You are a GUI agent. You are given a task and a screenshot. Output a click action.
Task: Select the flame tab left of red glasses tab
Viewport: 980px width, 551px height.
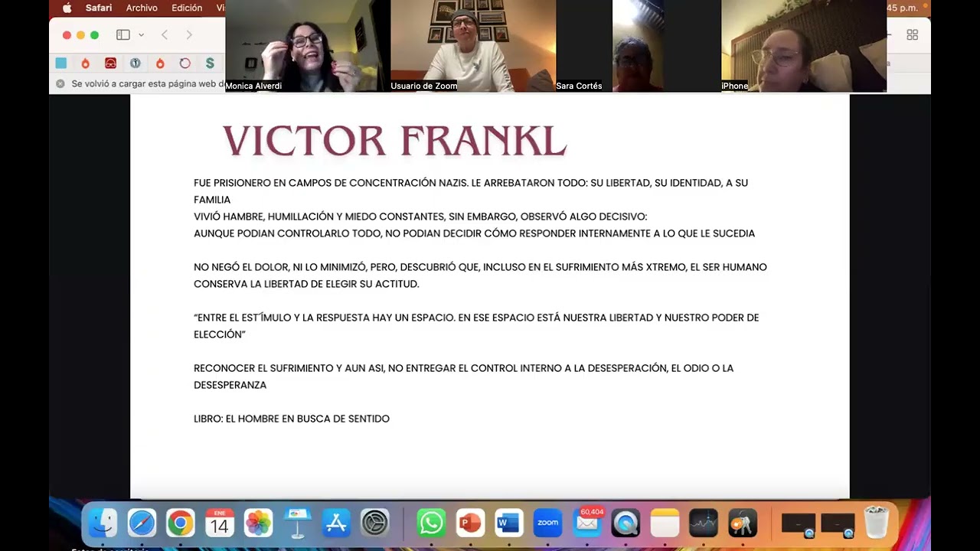[x=86, y=63]
